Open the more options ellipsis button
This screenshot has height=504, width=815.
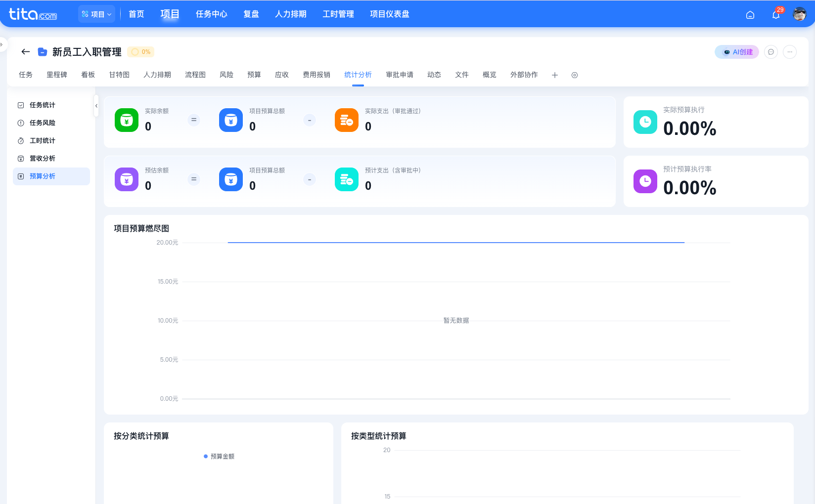[790, 52]
